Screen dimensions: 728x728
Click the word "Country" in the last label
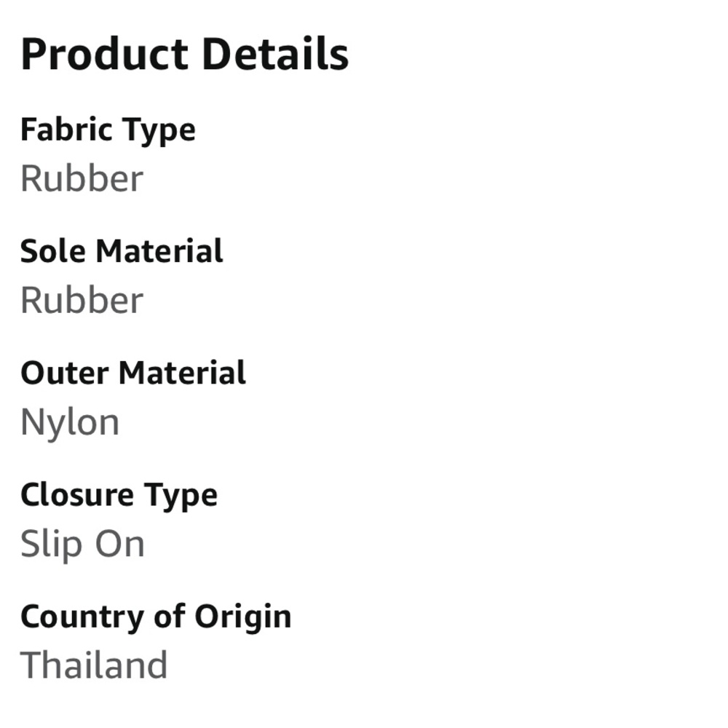click(83, 618)
